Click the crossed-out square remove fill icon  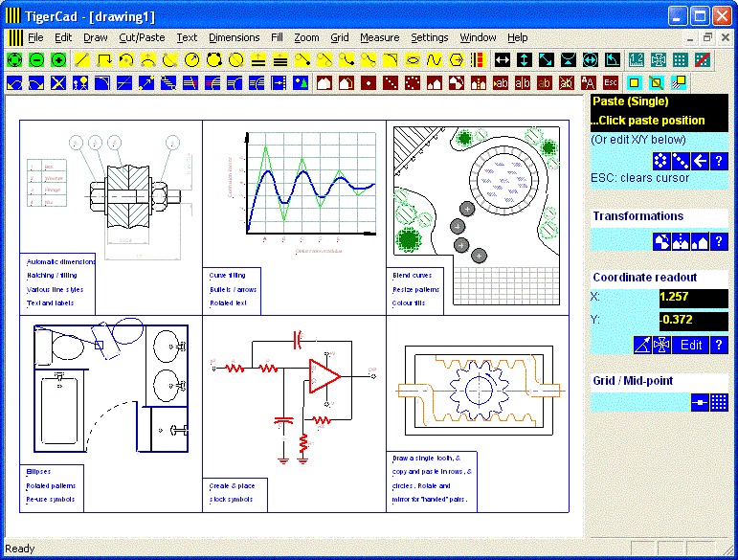656,83
